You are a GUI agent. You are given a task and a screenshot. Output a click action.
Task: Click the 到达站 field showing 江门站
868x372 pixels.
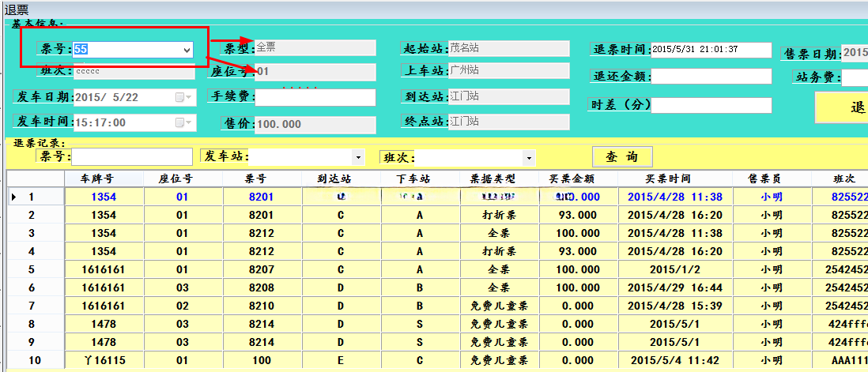[x=509, y=96]
